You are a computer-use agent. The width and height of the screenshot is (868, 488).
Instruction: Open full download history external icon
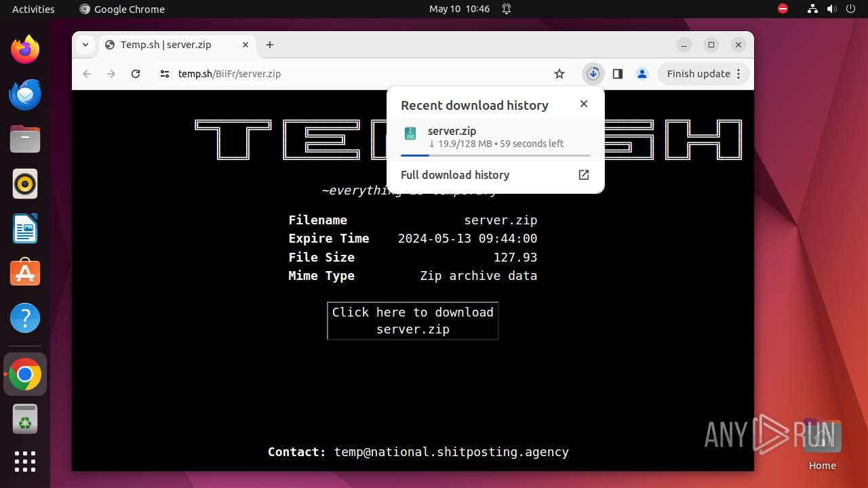click(x=584, y=175)
